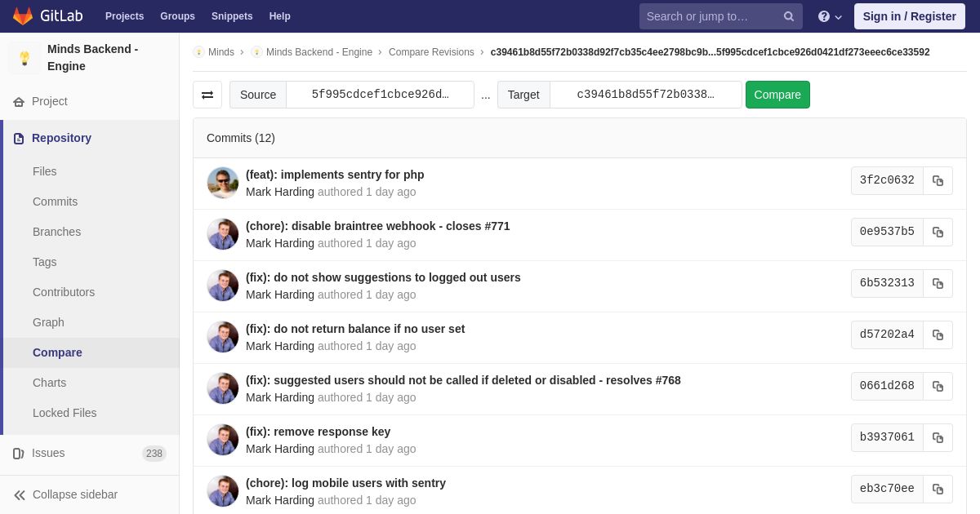The image size is (980, 514).
Task: Go to Branches in Repository sidebar
Action: click(x=56, y=232)
